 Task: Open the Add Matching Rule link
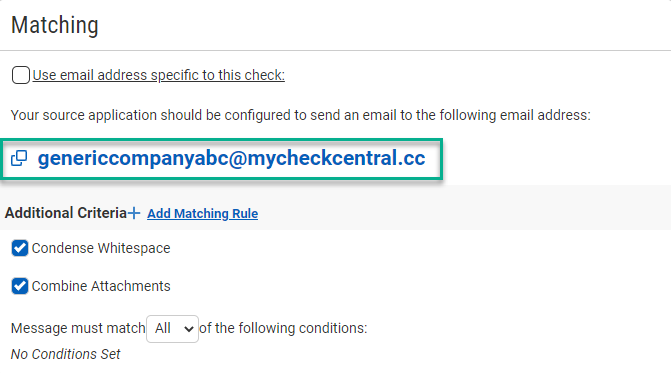click(202, 213)
